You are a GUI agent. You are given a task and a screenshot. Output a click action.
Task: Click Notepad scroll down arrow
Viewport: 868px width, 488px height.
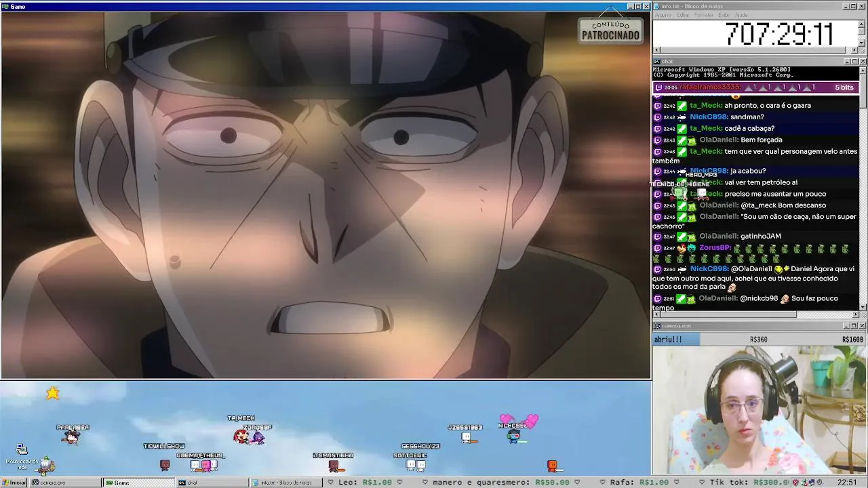tap(863, 43)
